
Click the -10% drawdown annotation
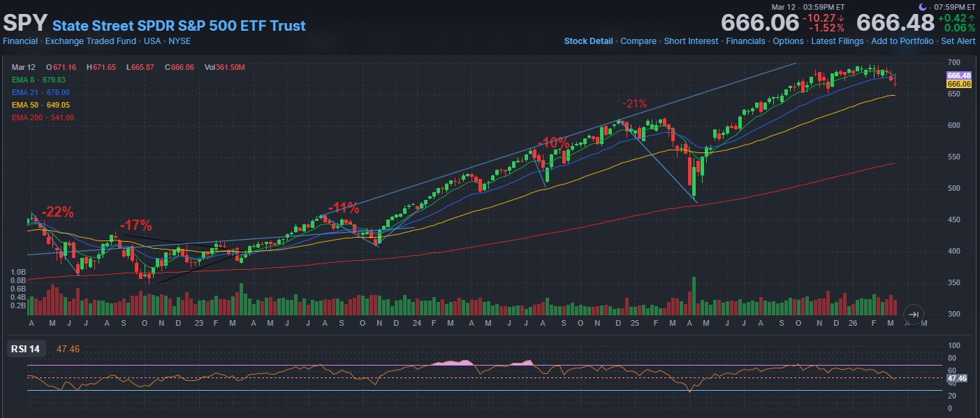coord(554,143)
